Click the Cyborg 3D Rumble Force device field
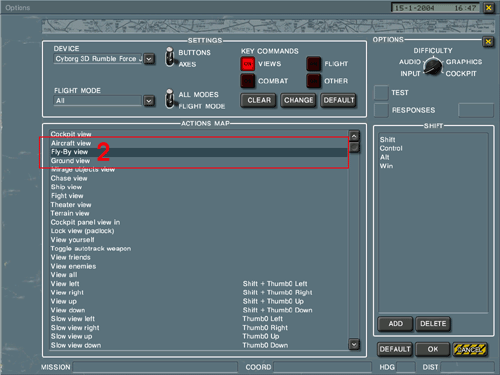 pyautogui.click(x=98, y=59)
